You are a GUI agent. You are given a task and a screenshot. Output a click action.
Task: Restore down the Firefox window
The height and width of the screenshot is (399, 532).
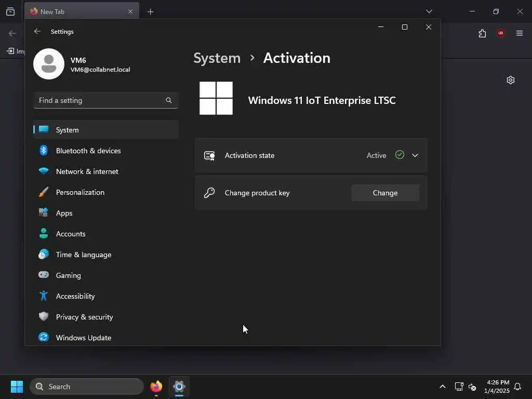[x=496, y=11]
